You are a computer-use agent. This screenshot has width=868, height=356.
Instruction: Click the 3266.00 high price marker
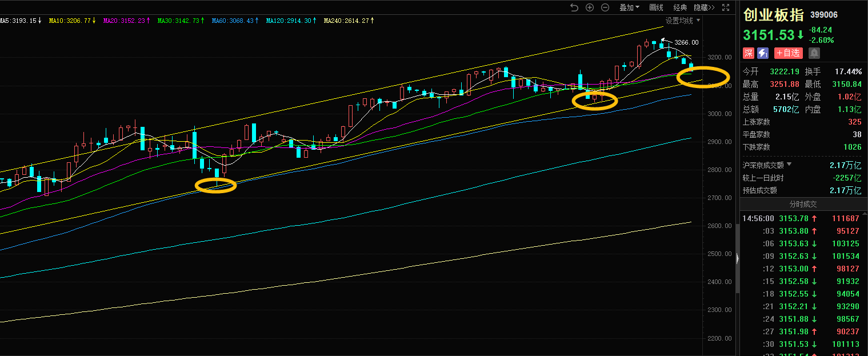(686, 42)
